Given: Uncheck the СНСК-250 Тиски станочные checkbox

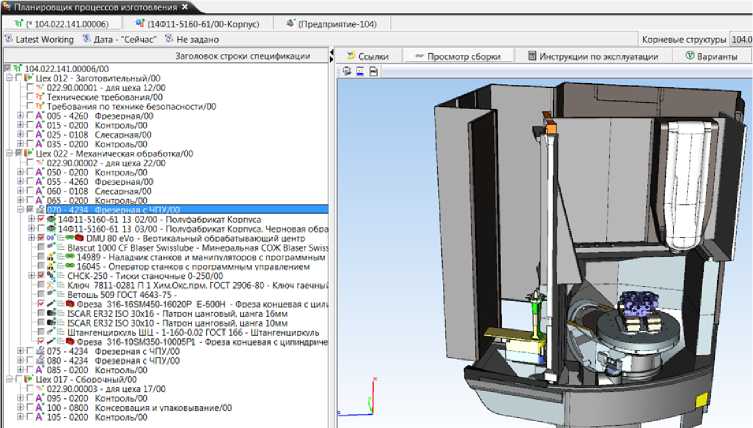Looking at the screenshot, I should point(41,275).
